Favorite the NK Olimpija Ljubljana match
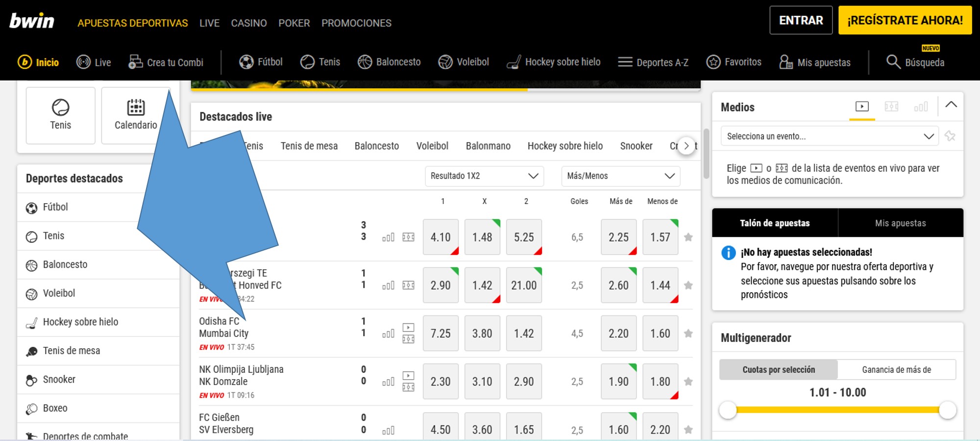 click(x=688, y=382)
